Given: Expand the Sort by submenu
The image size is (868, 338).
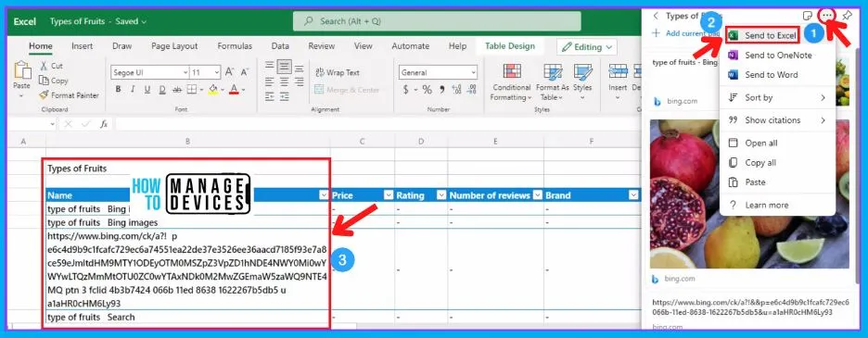Looking at the screenshot, I should pyautogui.click(x=777, y=98).
